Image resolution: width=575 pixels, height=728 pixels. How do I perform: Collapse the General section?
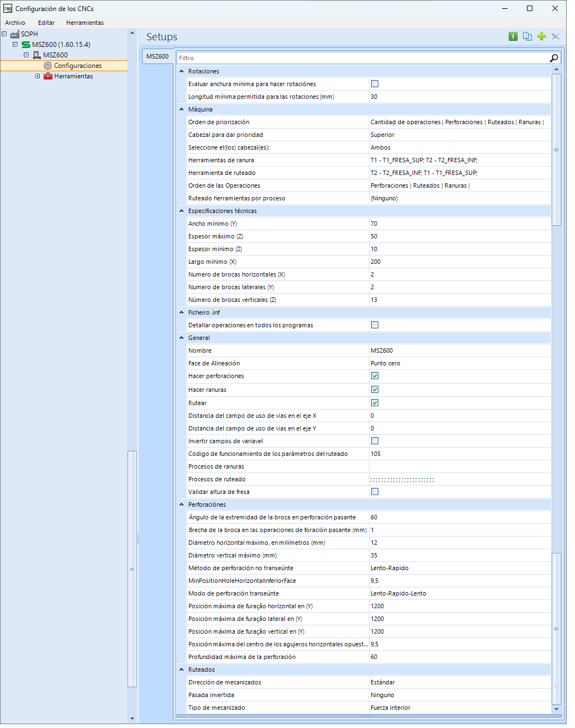pos(181,338)
